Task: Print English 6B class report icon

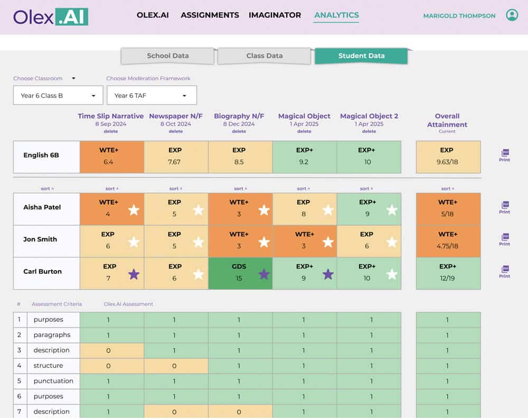Action: 504,156
